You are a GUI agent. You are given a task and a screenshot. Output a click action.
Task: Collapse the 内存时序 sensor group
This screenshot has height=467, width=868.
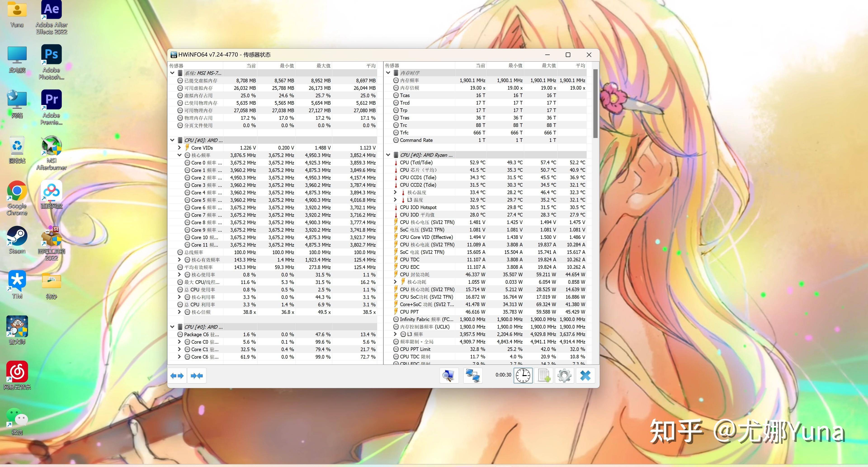coord(388,72)
